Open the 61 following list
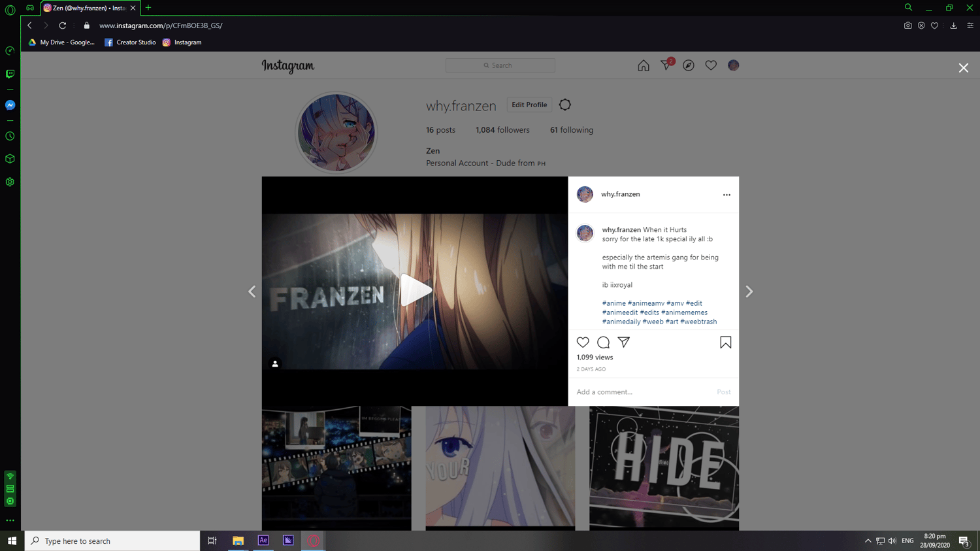The width and height of the screenshot is (980, 551). click(x=572, y=130)
